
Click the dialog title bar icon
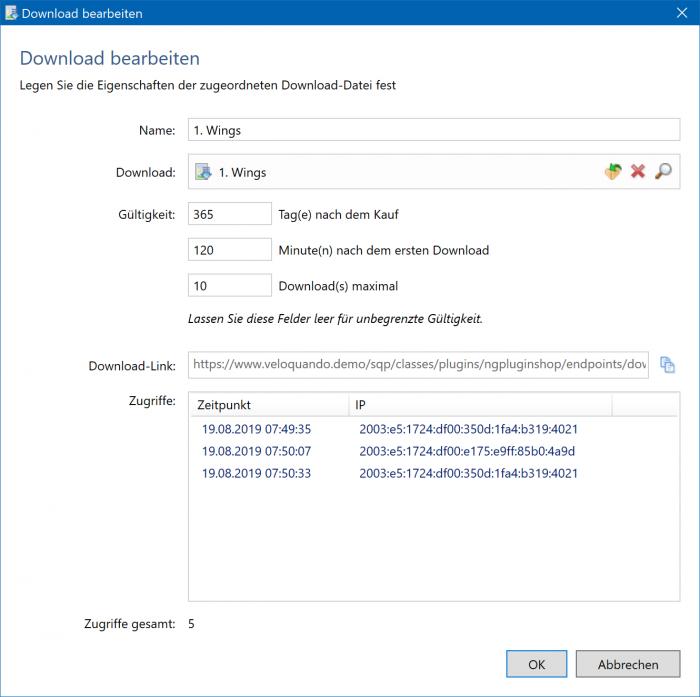(x=11, y=14)
